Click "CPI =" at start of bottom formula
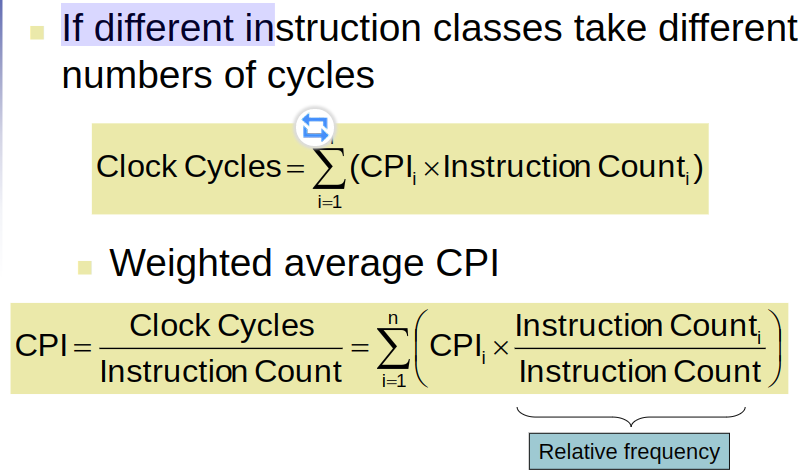This screenshot has height=475, width=811. tap(53, 346)
